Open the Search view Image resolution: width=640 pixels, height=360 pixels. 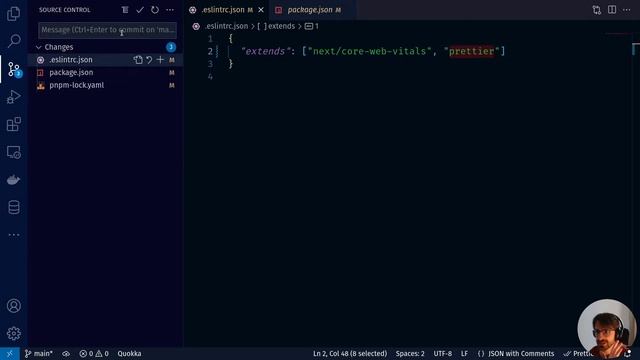click(13, 41)
